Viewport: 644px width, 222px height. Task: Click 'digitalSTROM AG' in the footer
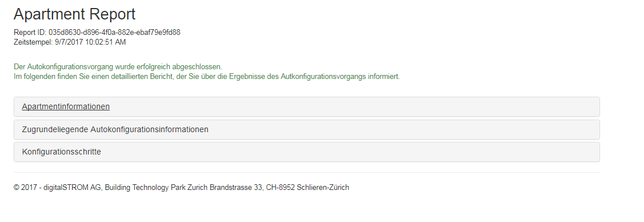coord(73,188)
